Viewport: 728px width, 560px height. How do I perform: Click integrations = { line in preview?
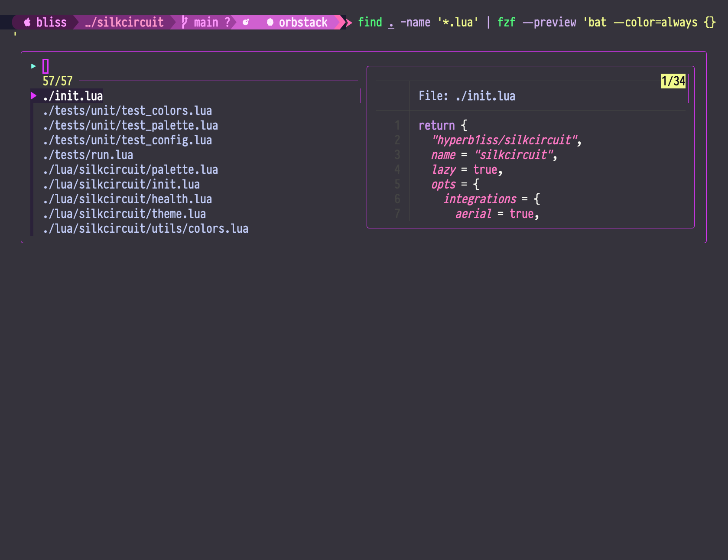[491, 199]
